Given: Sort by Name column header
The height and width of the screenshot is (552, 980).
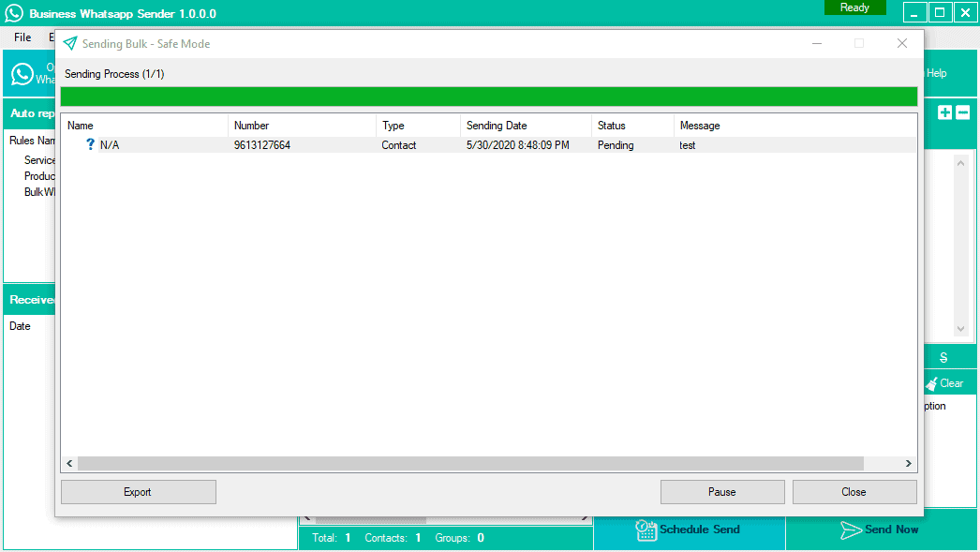Looking at the screenshot, I should point(145,126).
